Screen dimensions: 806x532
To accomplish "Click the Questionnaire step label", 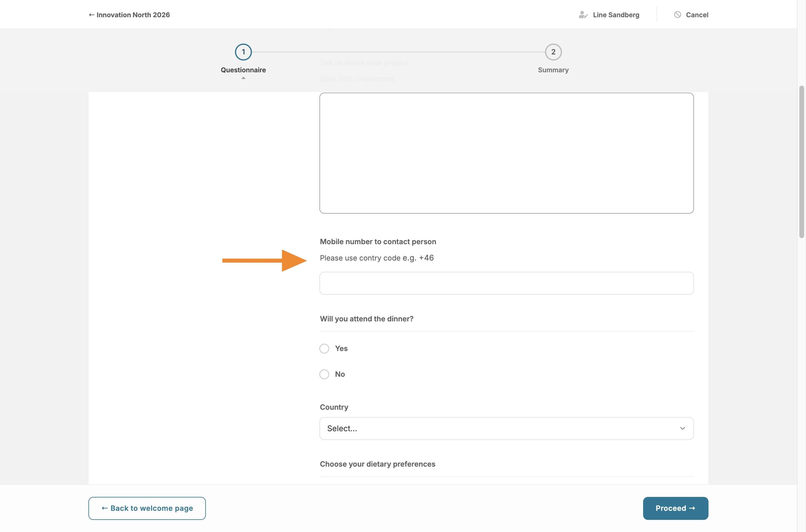I will (243, 70).
